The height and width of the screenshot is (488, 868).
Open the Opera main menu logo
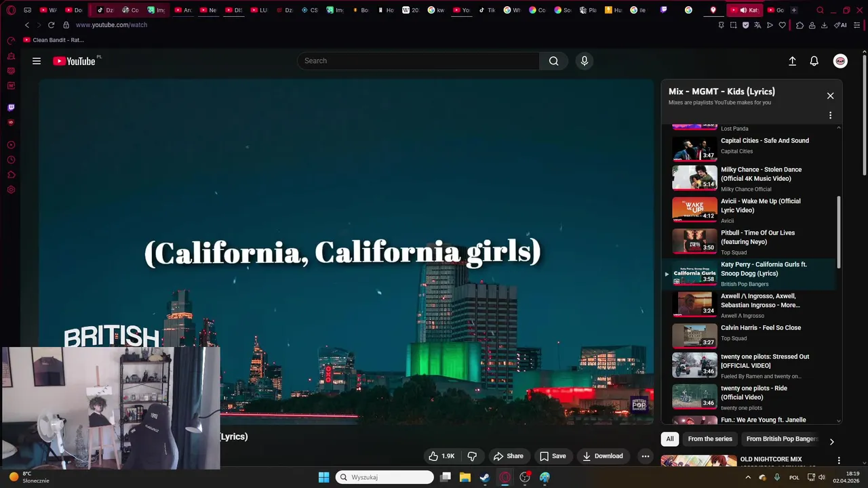click(11, 10)
